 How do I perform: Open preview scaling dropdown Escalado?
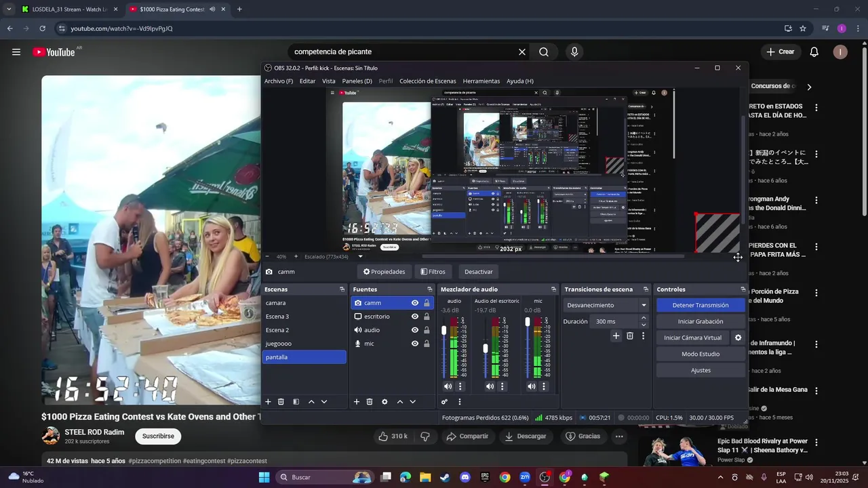(333, 257)
